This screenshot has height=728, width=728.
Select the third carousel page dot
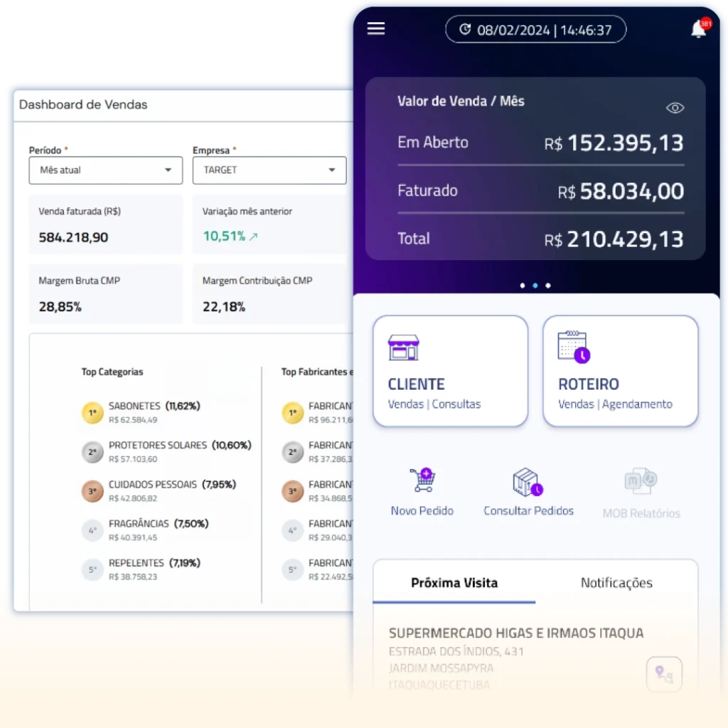pos(547,286)
